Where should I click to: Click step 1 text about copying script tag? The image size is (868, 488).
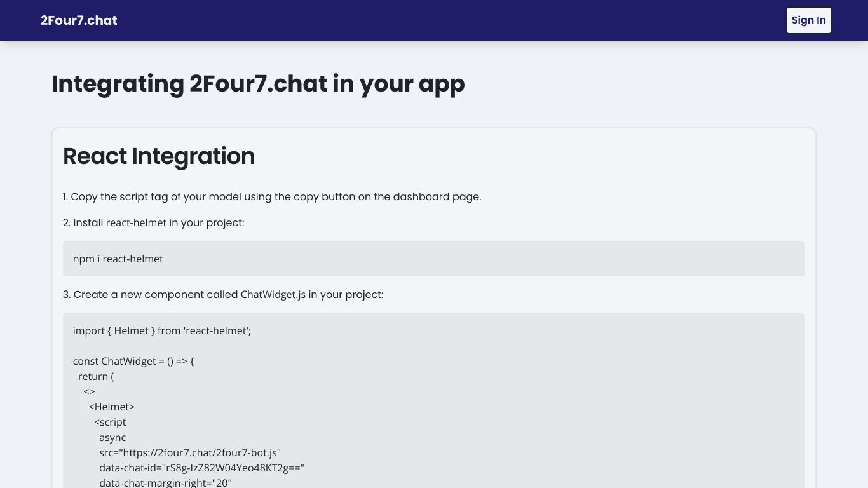pyautogui.click(x=272, y=197)
